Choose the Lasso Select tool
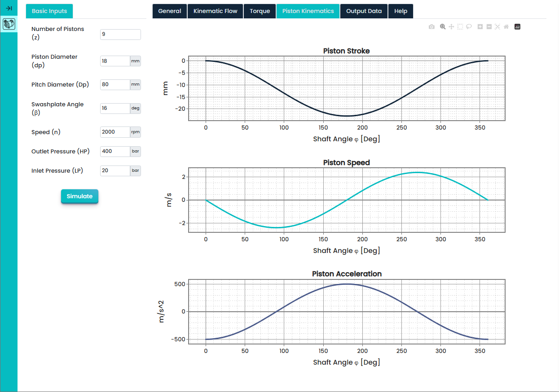The width and height of the screenshot is (559, 392). pos(469,27)
